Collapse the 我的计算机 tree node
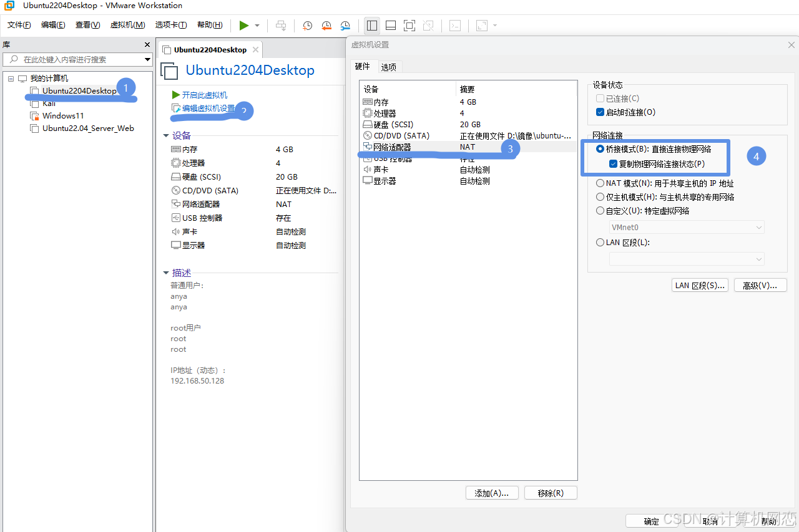799x532 pixels. click(11, 79)
